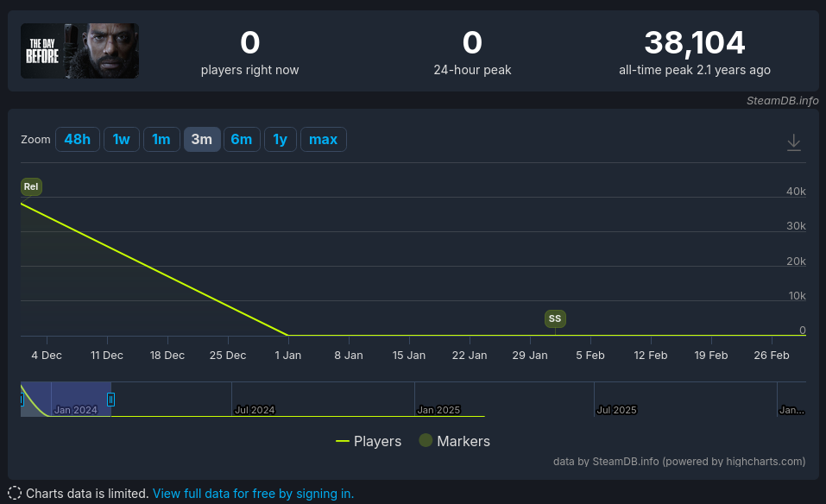826x504 pixels.
Task: Switch zoom to 1y
Action: pos(281,139)
